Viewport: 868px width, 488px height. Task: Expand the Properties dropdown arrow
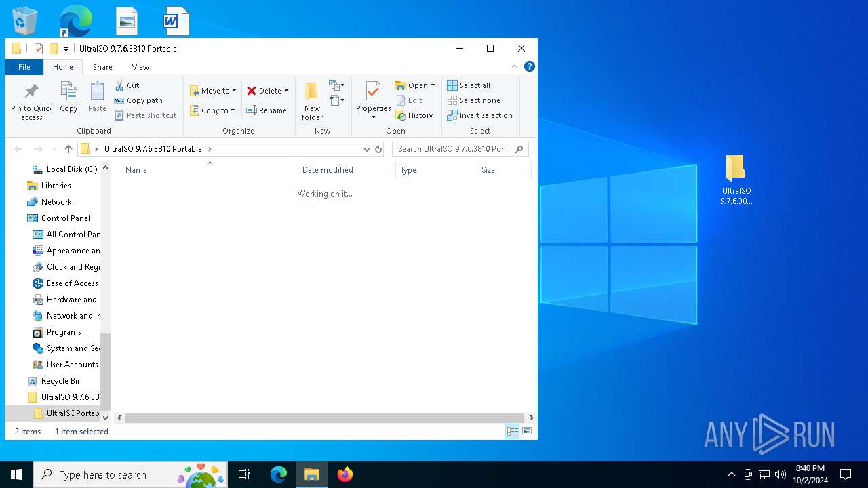click(373, 117)
